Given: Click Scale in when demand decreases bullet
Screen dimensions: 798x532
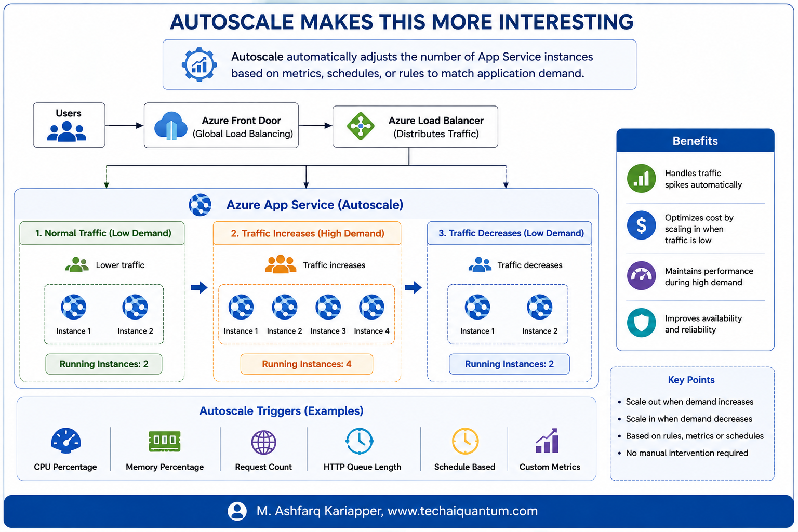Looking at the screenshot, I should tap(688, 419).
